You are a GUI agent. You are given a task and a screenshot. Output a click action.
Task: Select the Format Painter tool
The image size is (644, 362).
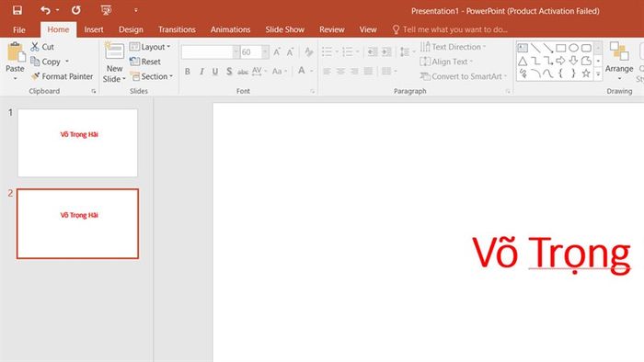tap(63, 76)
